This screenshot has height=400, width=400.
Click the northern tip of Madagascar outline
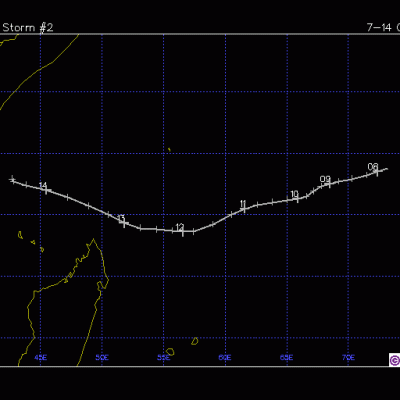click(94, 240)
